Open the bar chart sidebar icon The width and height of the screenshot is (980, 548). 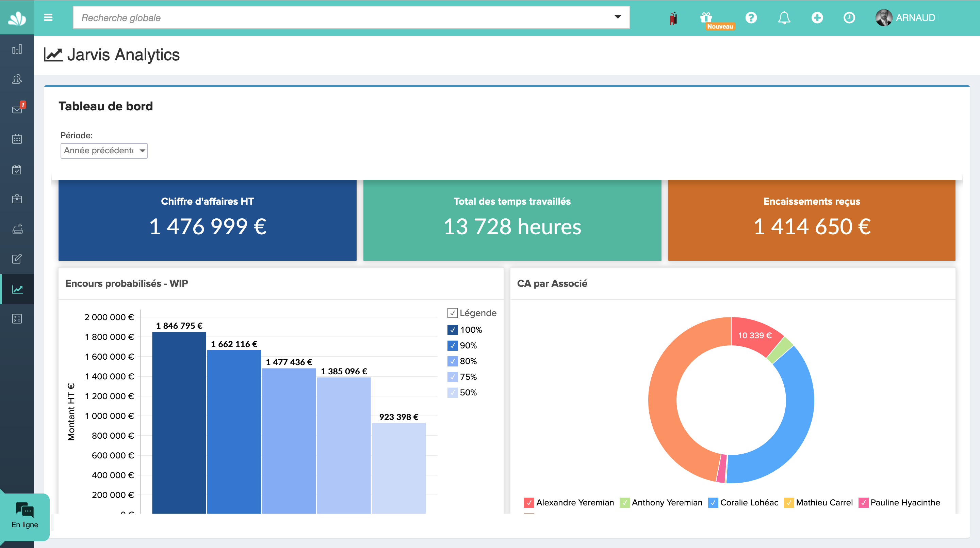[x=17, y=49]
